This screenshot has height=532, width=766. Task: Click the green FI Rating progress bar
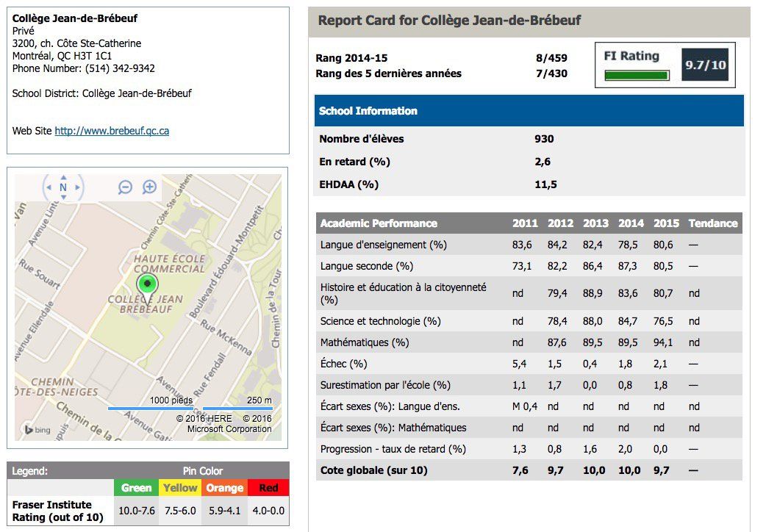(x=637, y=75)
